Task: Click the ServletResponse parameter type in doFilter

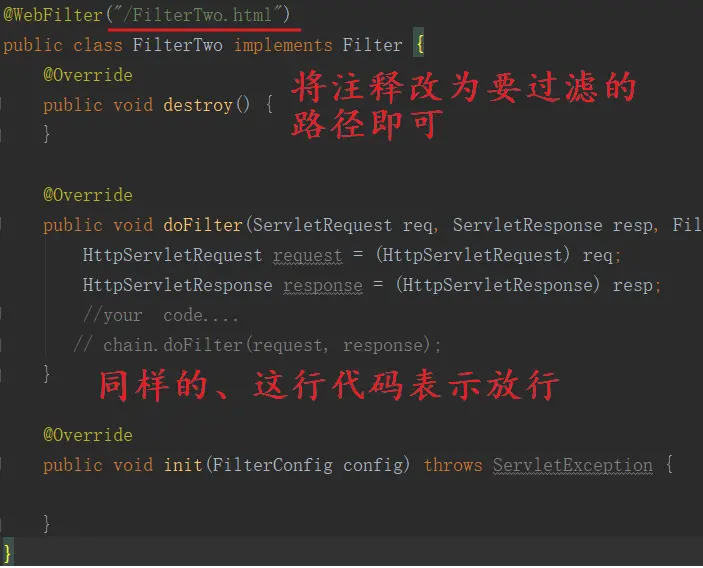Action: [x=527, y=225]
